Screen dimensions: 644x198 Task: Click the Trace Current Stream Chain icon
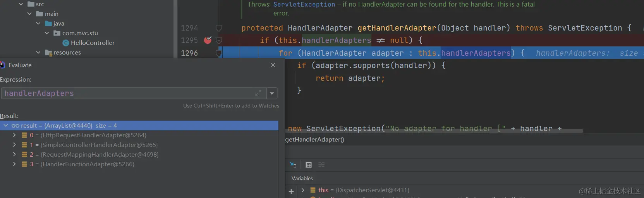[x=321, y=165]
